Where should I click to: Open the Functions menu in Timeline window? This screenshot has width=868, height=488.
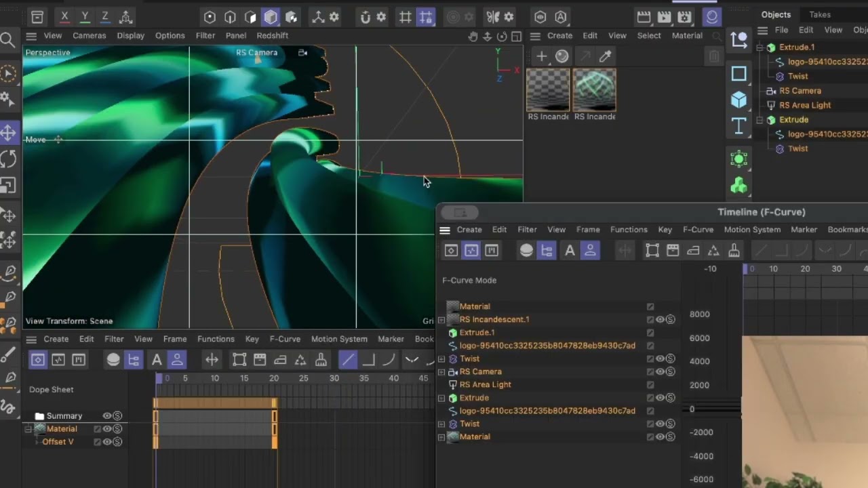pos(629,230)
